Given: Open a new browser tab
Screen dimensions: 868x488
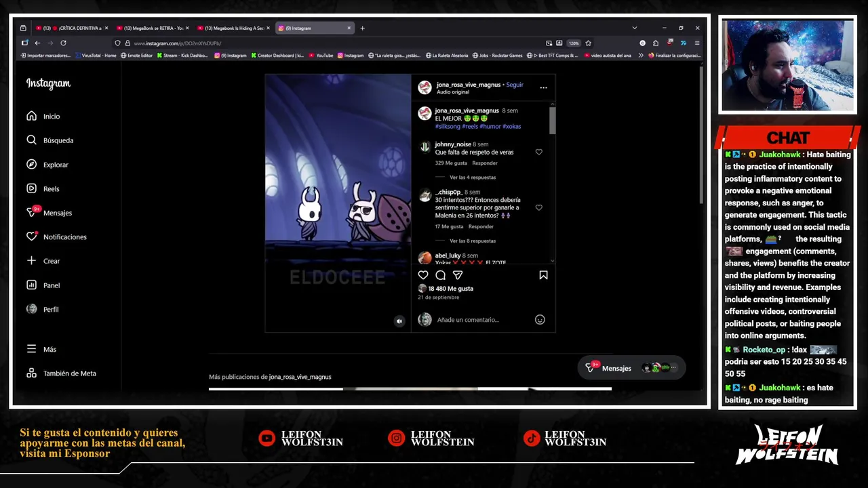Looking at the screenshot, I should 362,28.
